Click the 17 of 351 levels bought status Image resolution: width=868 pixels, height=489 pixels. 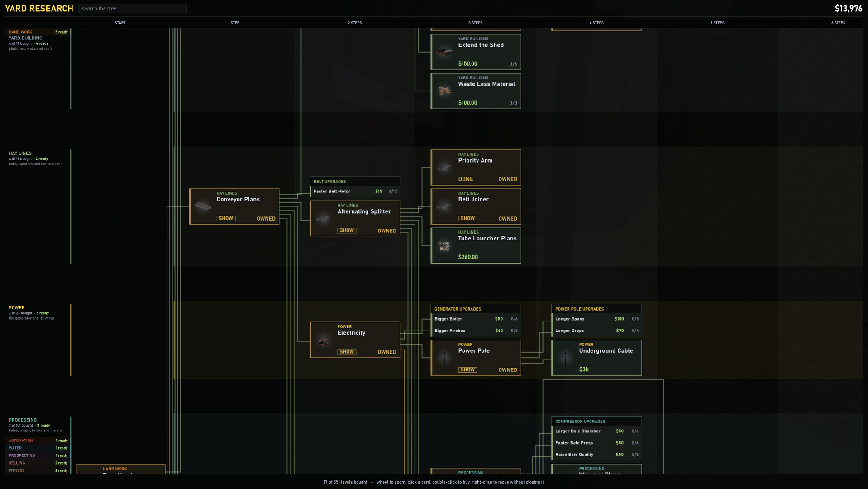pos(345,482)
